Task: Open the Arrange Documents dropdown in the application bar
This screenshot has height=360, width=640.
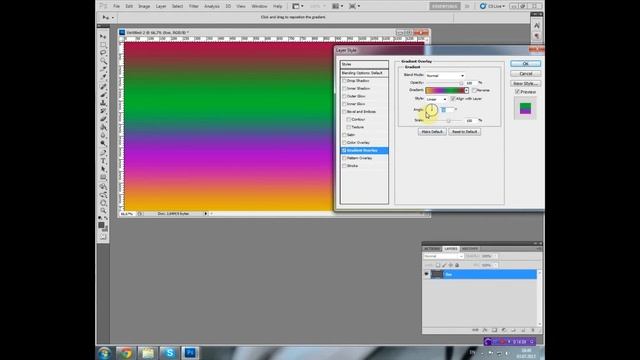Action: [x=338, y=6]
